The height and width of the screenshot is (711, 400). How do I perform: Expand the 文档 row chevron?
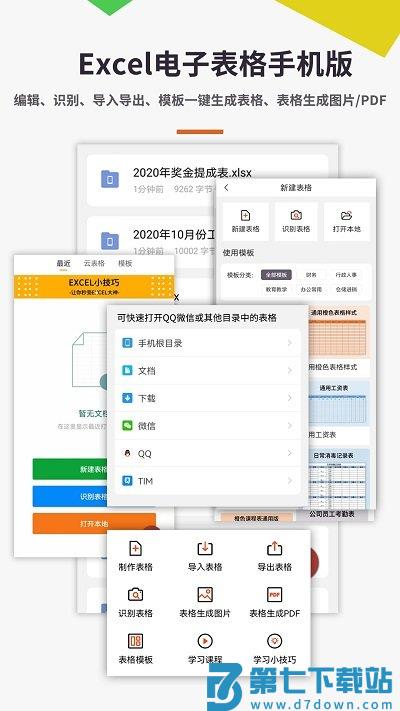coord(290,370)
